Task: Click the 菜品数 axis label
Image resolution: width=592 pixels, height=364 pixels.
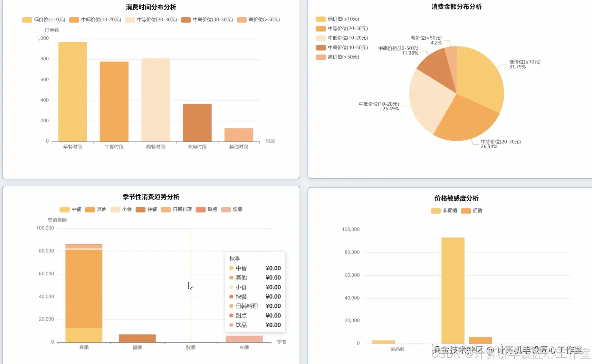Action: tap(398, 349)
